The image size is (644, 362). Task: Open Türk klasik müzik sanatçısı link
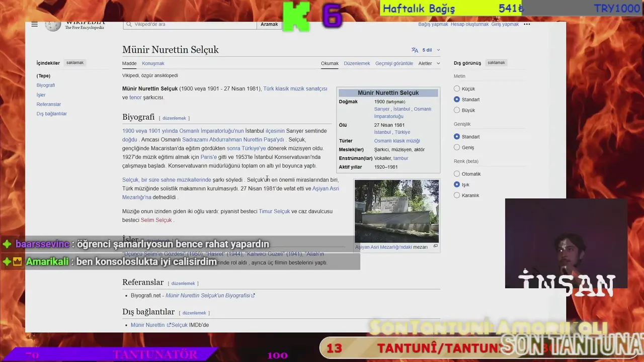pyautogui.click(x=295, y=88)
